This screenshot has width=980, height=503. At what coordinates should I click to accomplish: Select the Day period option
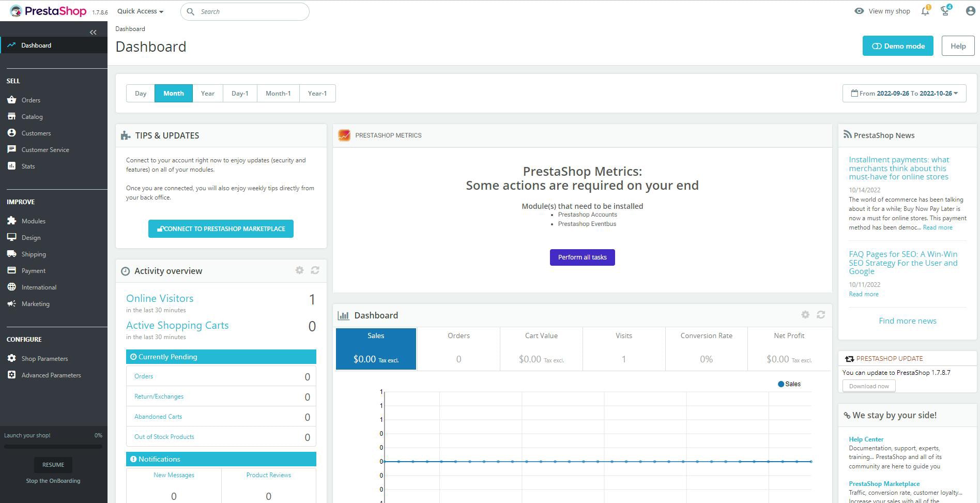tap(141, 94)
